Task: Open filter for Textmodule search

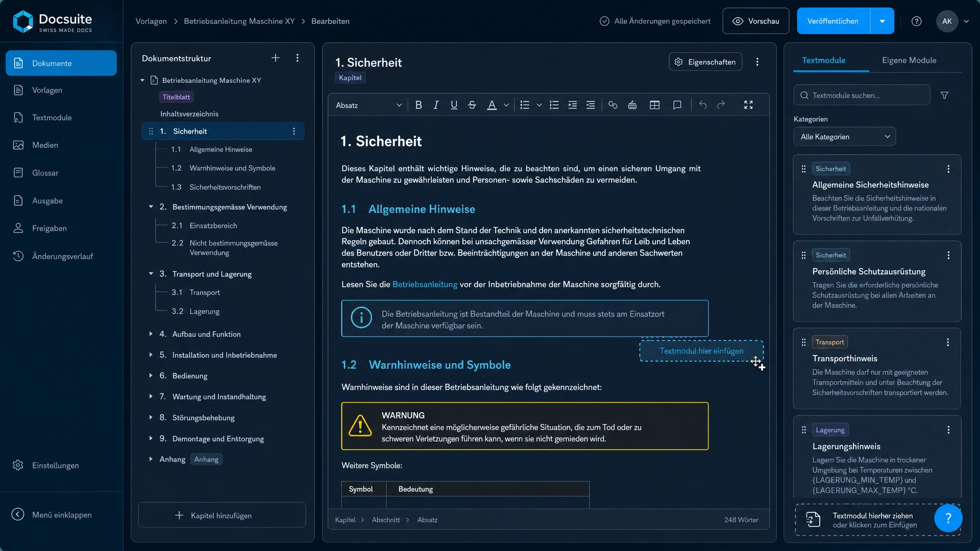Action: 945,95
